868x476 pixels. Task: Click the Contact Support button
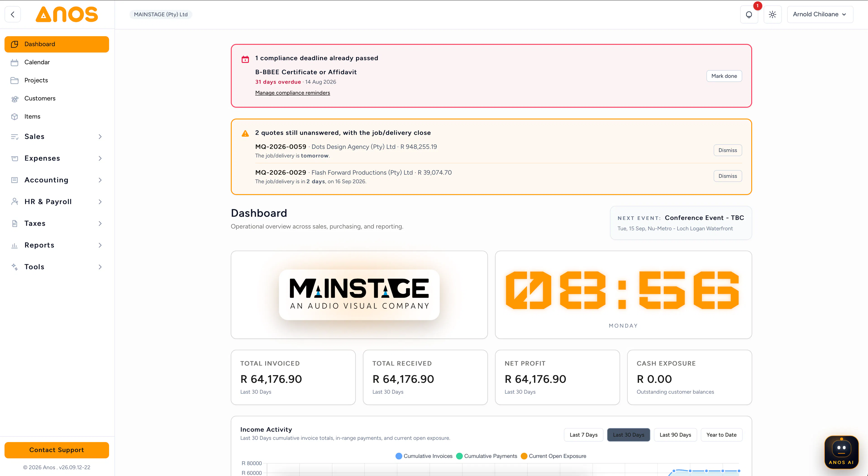(57, 450)
